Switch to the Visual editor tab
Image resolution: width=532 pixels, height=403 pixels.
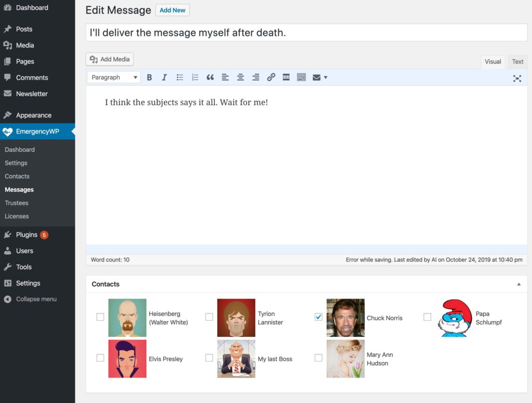[x=493, y=62]
